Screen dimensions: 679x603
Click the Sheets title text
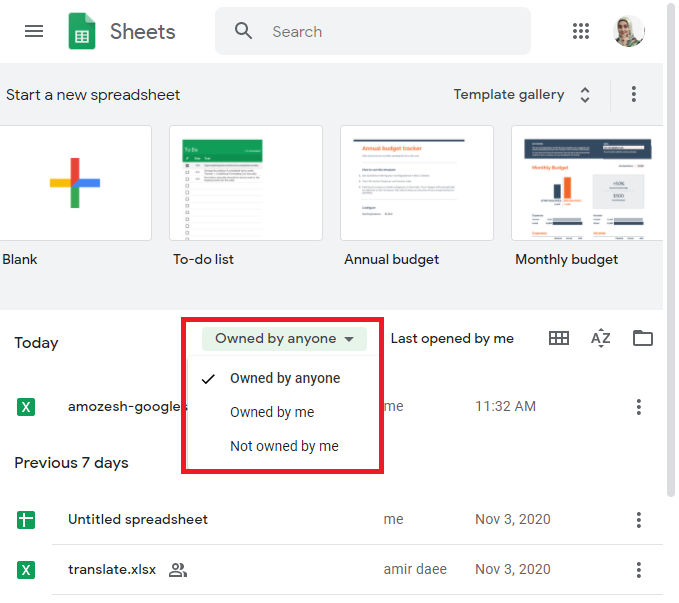[142, 32]
